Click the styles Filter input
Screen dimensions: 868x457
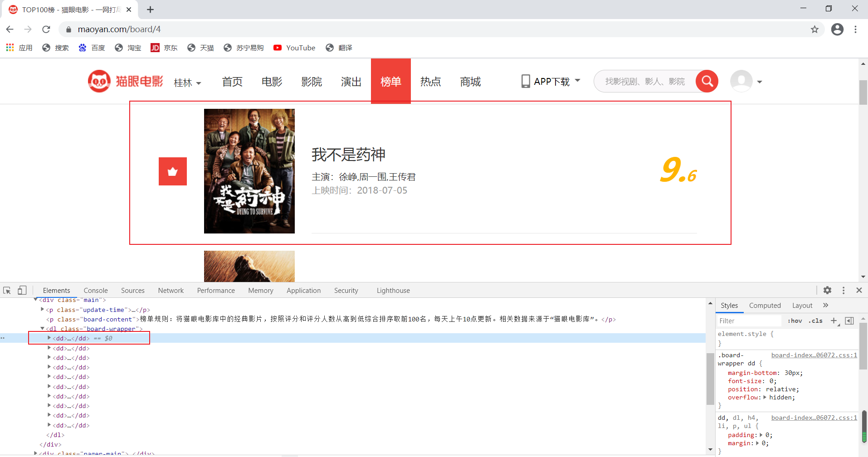749,321
